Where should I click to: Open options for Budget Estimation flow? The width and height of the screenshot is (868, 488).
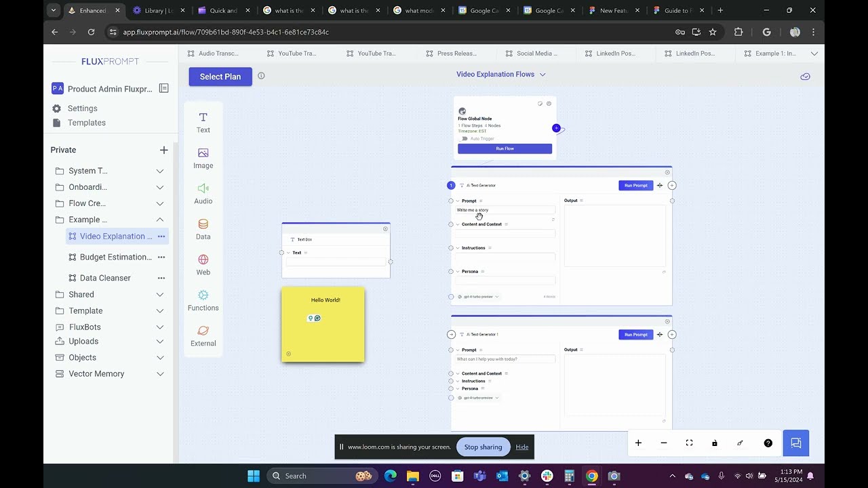(161, 257)
